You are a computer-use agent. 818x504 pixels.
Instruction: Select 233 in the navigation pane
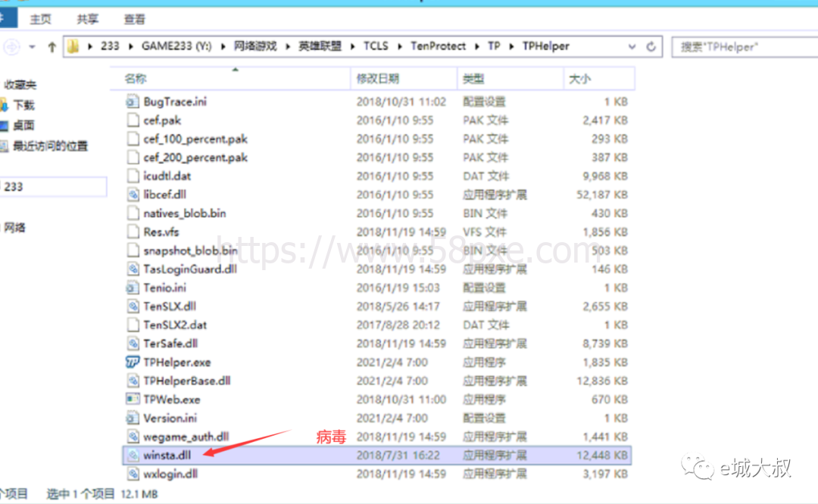click(53, 187)
